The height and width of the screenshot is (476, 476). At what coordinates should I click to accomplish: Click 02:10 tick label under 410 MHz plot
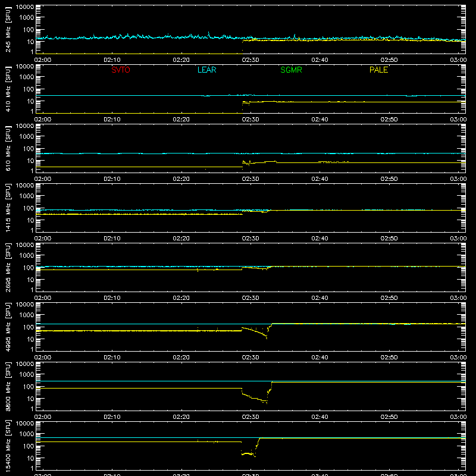[112, 120]
